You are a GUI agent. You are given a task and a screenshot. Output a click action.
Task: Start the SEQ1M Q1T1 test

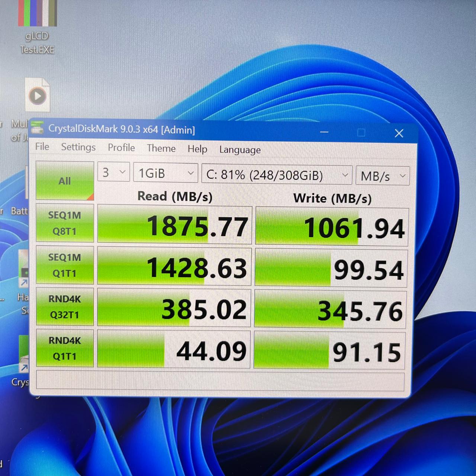[x=65, y=265]
